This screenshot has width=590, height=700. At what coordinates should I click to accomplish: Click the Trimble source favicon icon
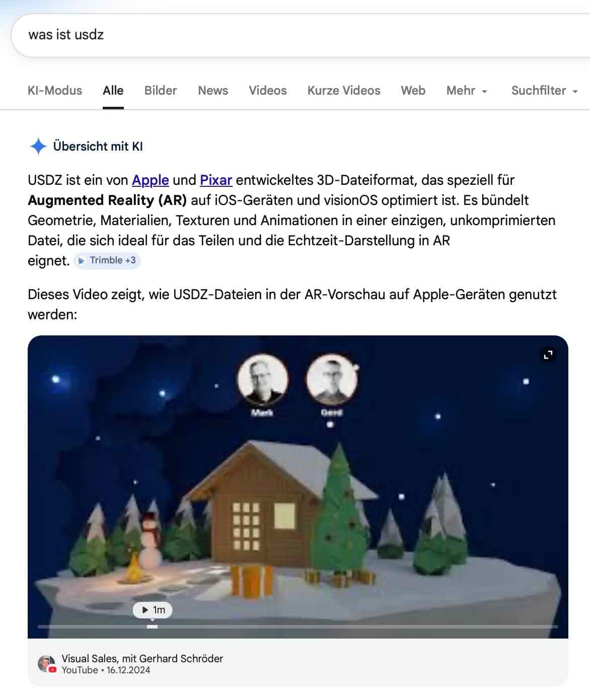point(82,261)
